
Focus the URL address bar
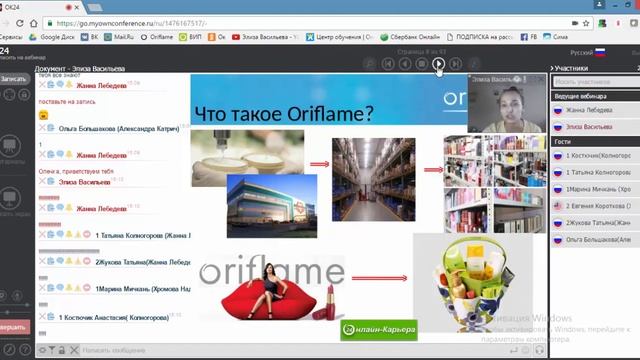[310, 23]
